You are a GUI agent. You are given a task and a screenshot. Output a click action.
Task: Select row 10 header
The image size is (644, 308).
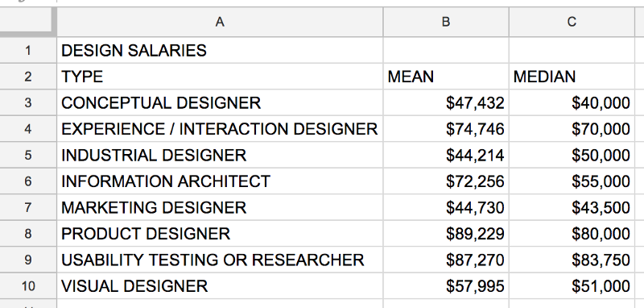(28, 285)
